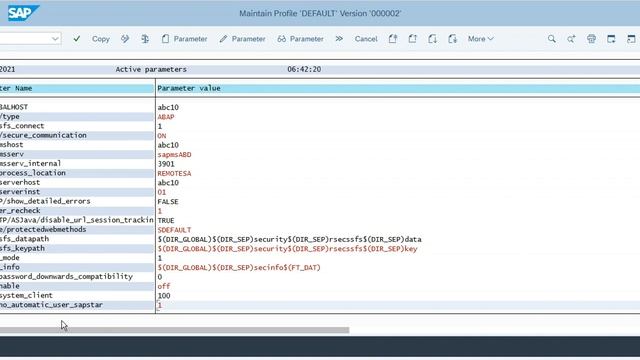The image size is (640, 360).
Task: Click the last page icon
Action: click(x=453, y=39)
